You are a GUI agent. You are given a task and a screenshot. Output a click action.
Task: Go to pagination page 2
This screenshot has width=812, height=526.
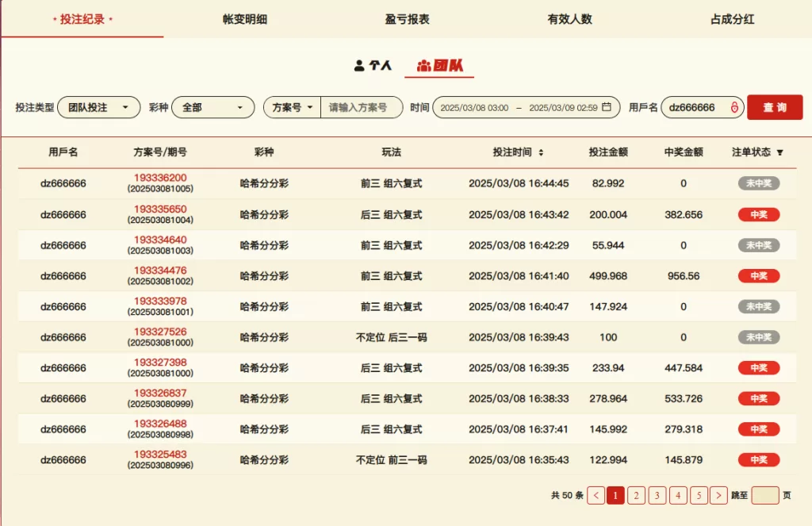637,495
